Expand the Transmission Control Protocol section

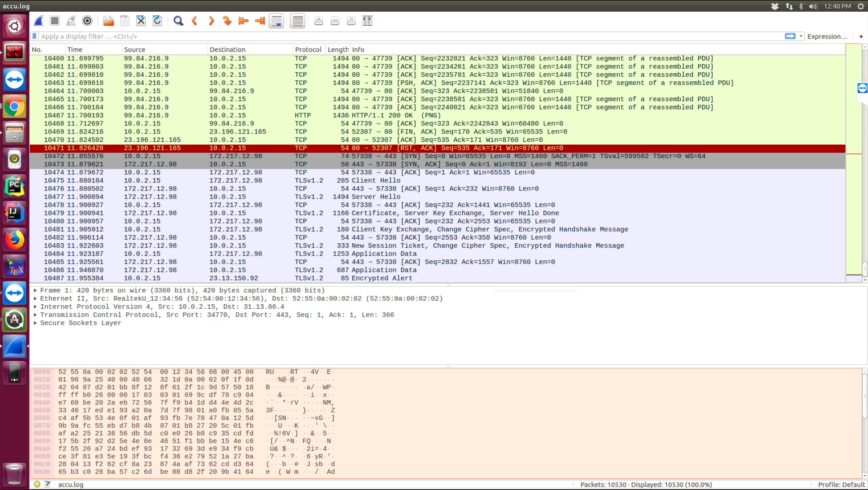[35, 315]
